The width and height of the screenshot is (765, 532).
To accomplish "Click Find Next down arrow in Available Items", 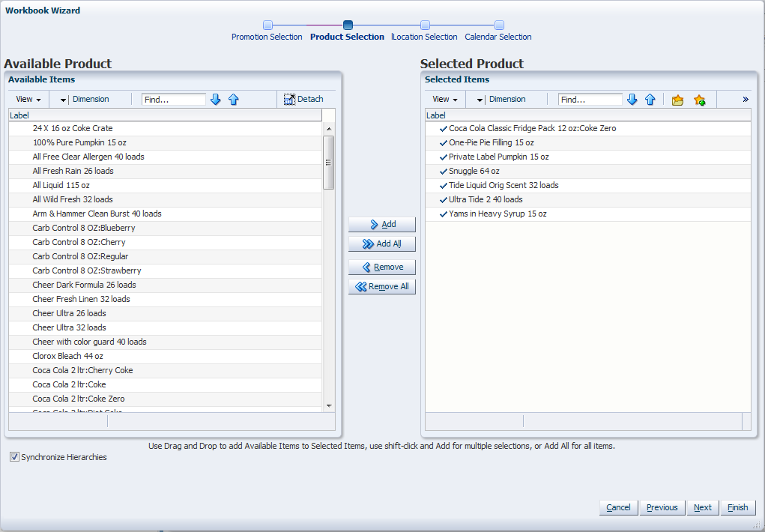I will tap(216, 100).
